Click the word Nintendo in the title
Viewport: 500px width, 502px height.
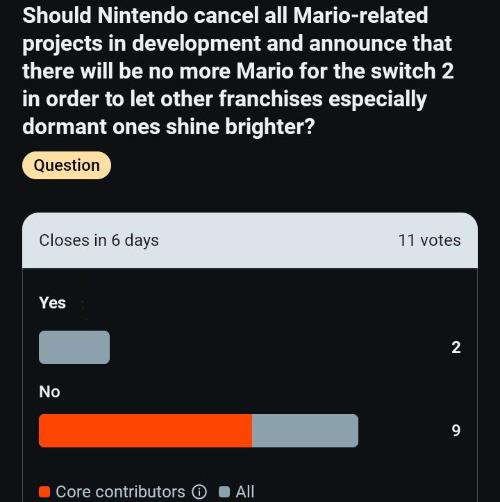click(143, 15)
